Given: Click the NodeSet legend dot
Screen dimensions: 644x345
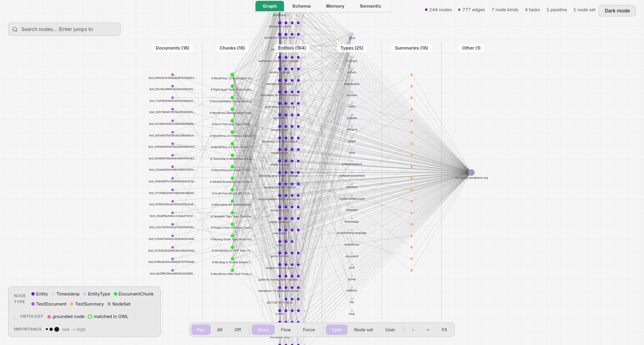Looking at the screenshot, I should point(109,304).
